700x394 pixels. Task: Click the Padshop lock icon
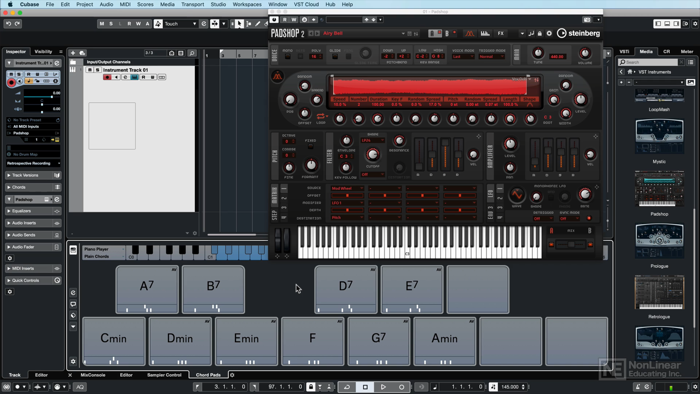coord(540,33)
